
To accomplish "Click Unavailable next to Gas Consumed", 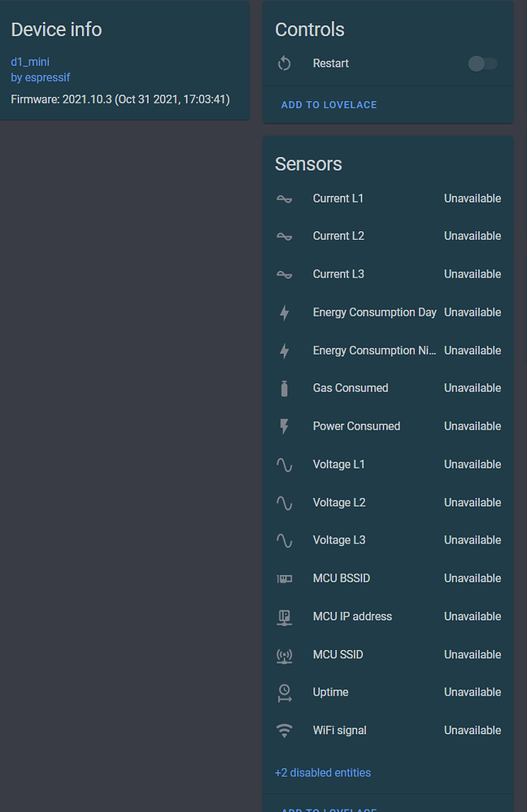I will pos(473,388).
